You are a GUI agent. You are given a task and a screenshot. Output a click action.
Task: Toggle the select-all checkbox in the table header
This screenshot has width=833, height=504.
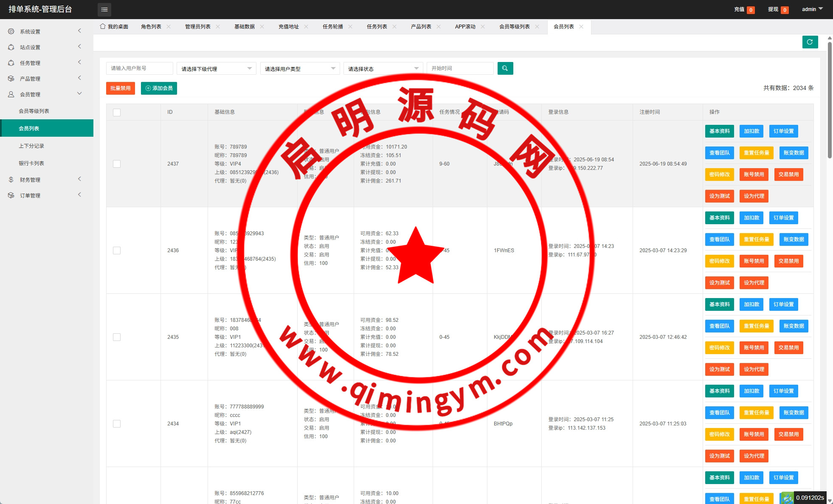(x=117, y=113)
